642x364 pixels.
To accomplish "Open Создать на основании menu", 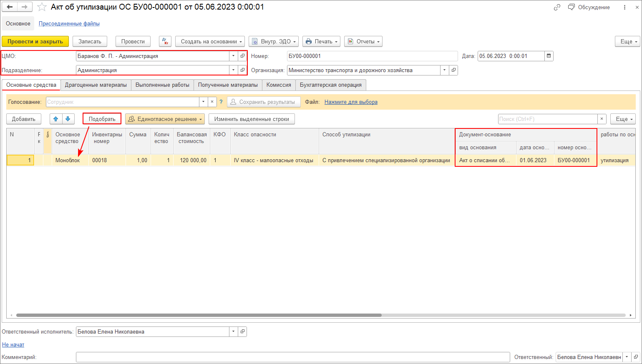I will tap(210, 41).
